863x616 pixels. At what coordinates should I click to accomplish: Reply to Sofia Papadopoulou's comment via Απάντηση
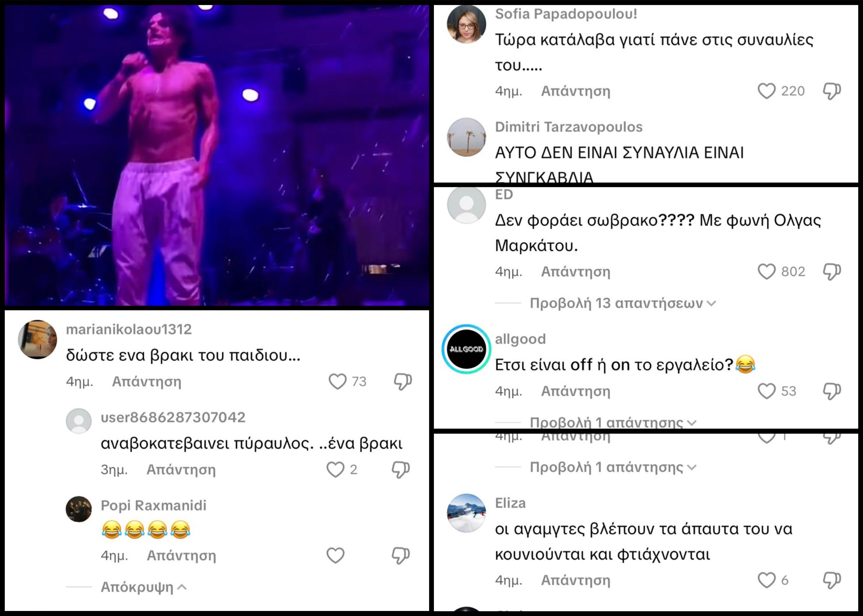[x=575, y=91]
